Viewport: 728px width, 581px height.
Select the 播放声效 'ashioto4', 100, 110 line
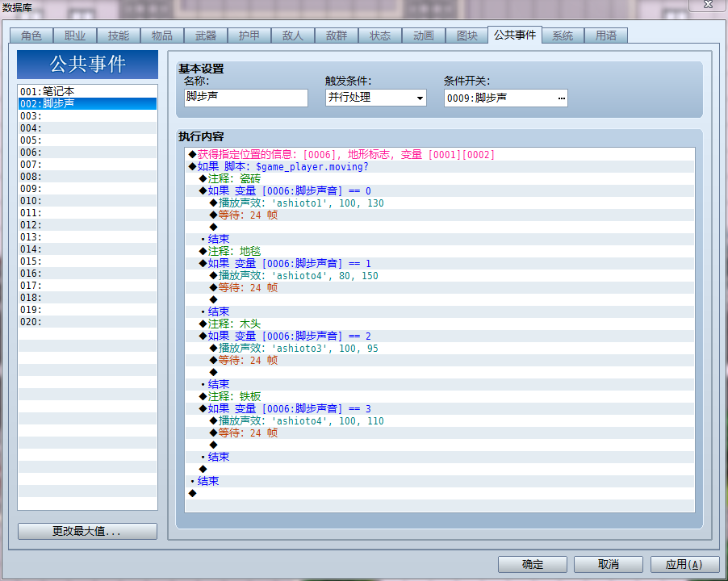[x=440, y=420]
